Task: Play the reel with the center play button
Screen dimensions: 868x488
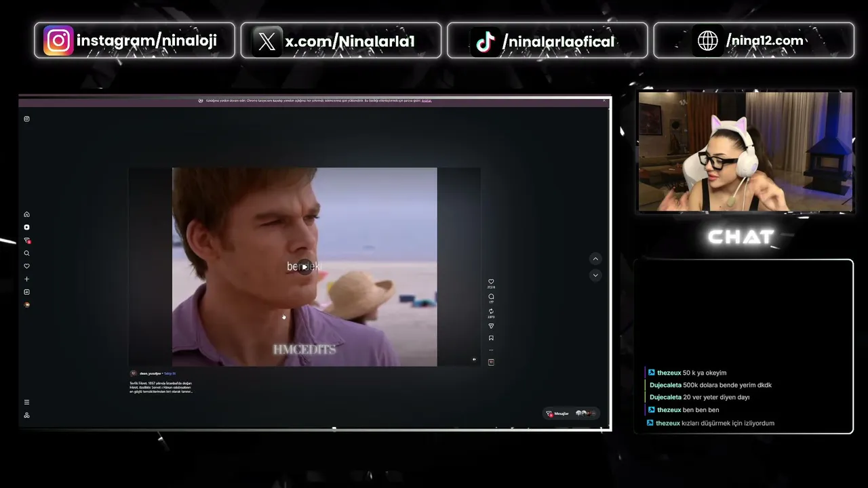Action: coord(304,266)
